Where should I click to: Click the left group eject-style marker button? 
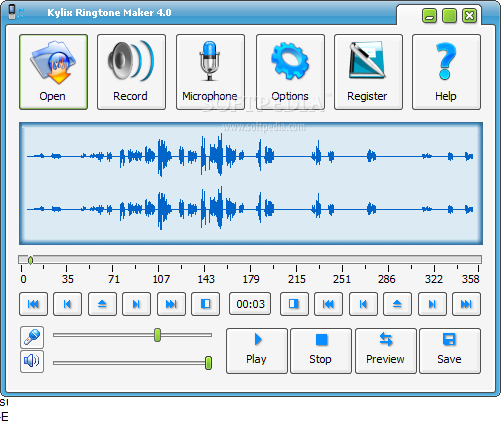(102, 304)
